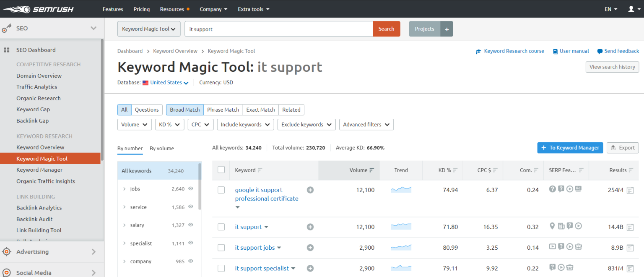Image resolution: width=644 pixels, height=277 pixels.
Task: Open the user account icon menu
Action: pos(633,9)
